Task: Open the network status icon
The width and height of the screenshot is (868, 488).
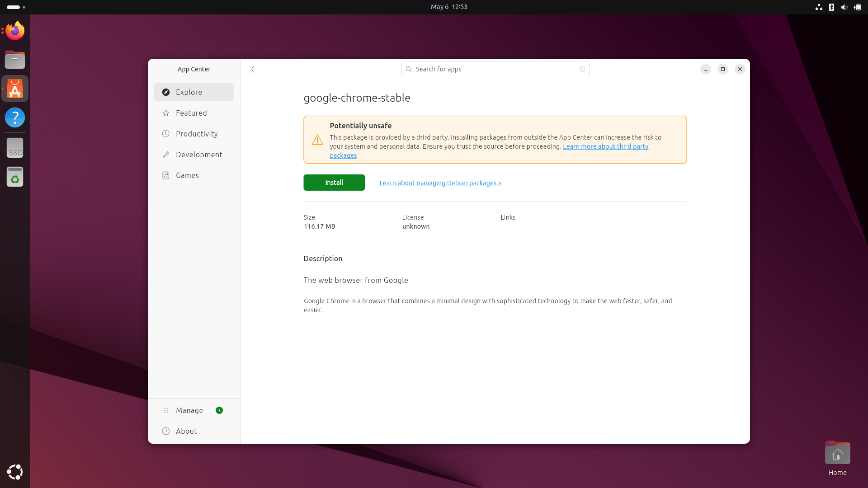Action: (x=819, y=7)
